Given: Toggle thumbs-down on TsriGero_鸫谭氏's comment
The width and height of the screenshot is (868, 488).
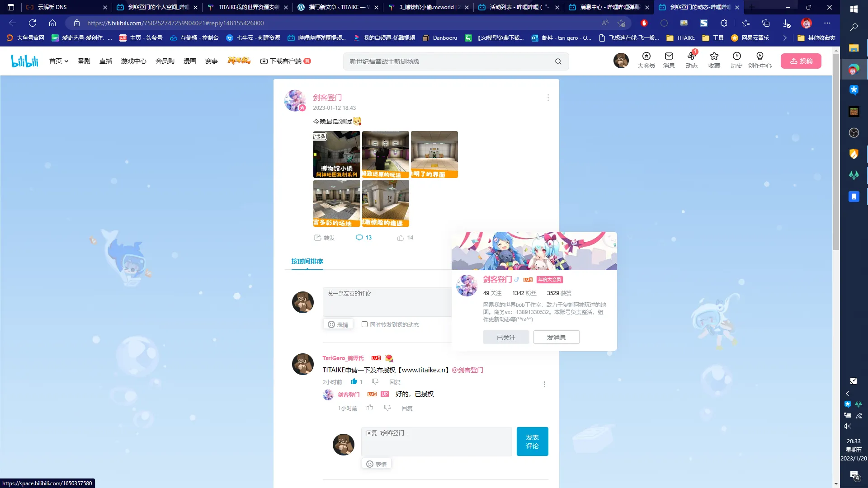Looking at the screenshot, I should pos(374,381).
